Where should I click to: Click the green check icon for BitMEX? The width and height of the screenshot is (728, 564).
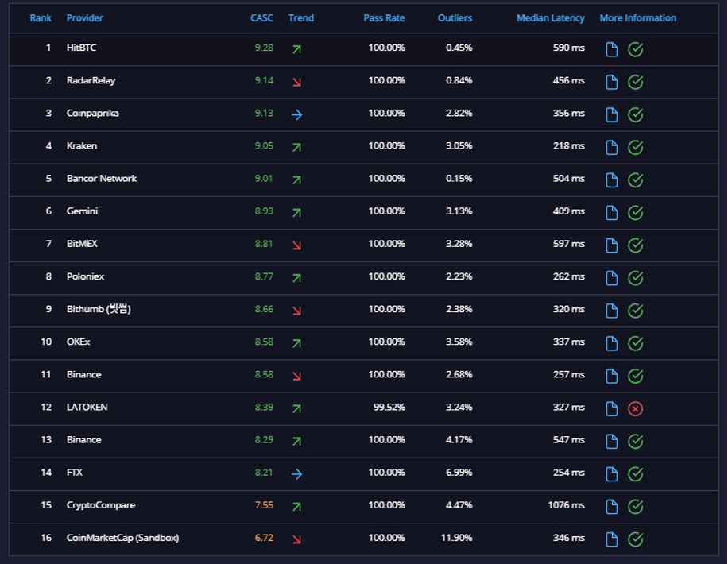point(635,245)
